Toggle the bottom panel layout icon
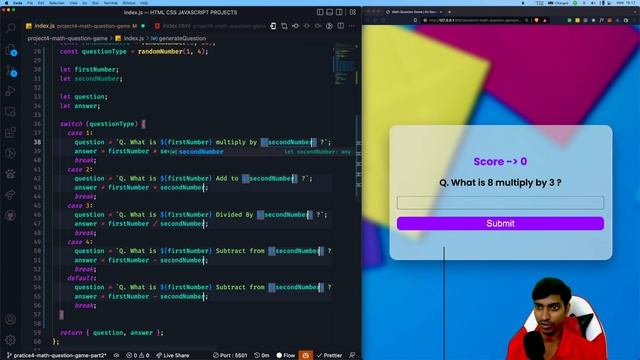Viewport: 640px width, 360px height. pyautogui.click(x=329, y=12)
